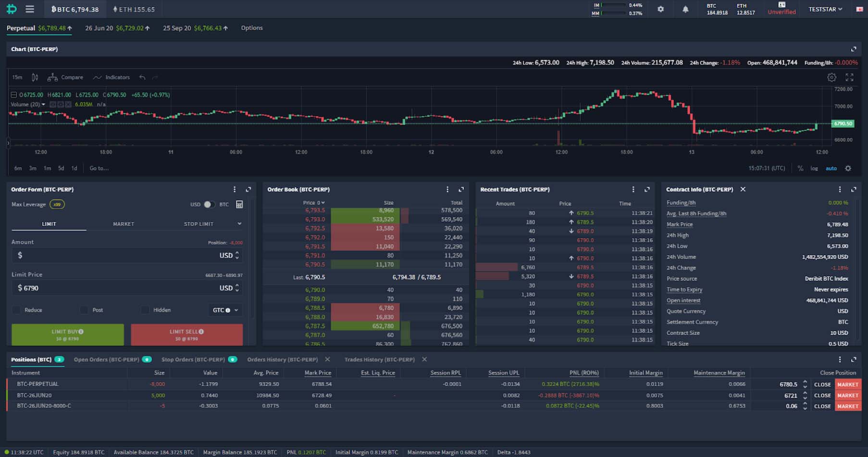Screen dimensions: 868x457
Task: Select the 25 Sep 20 future tab
Action: [195, 28]
